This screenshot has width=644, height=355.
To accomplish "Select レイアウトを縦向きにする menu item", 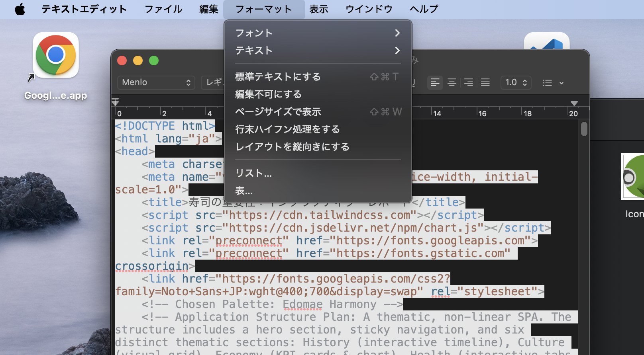I will [x=318, y=147].
